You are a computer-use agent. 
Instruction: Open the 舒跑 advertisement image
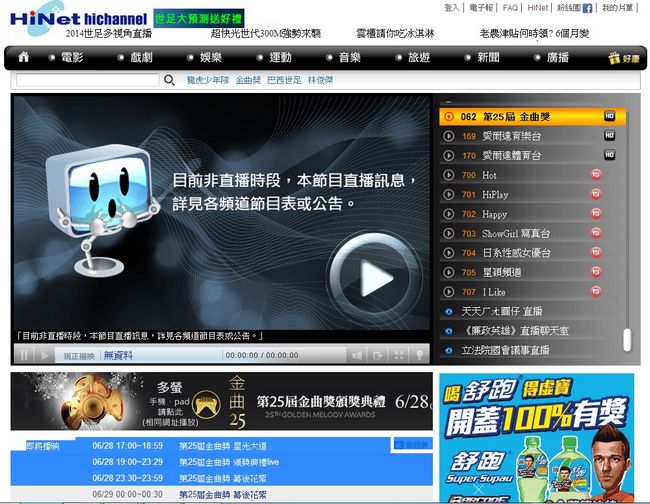tap(536, 438)
